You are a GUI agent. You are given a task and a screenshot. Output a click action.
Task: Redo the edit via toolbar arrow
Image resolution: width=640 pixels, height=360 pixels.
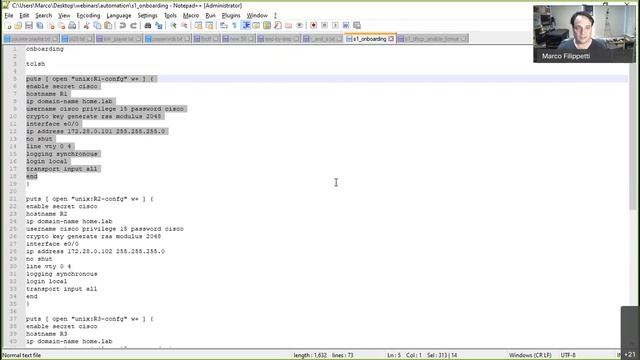pos(133,26)
